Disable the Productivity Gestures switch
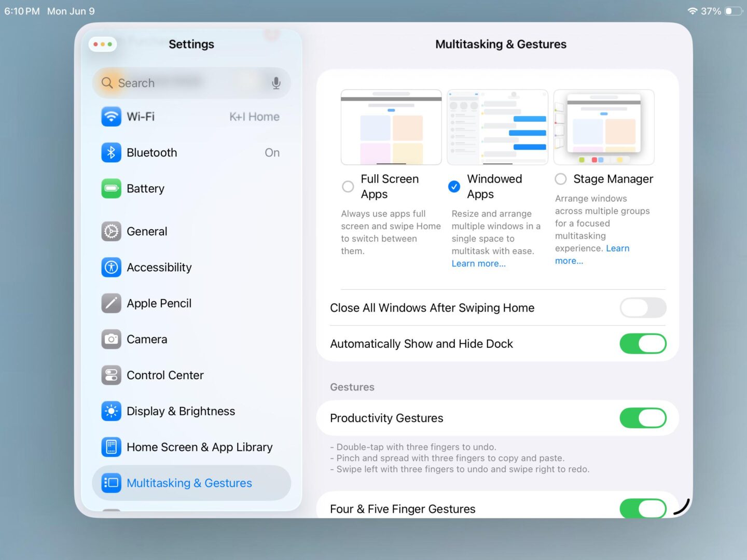This screenshot has width=747, height=560. click(642, 418)
